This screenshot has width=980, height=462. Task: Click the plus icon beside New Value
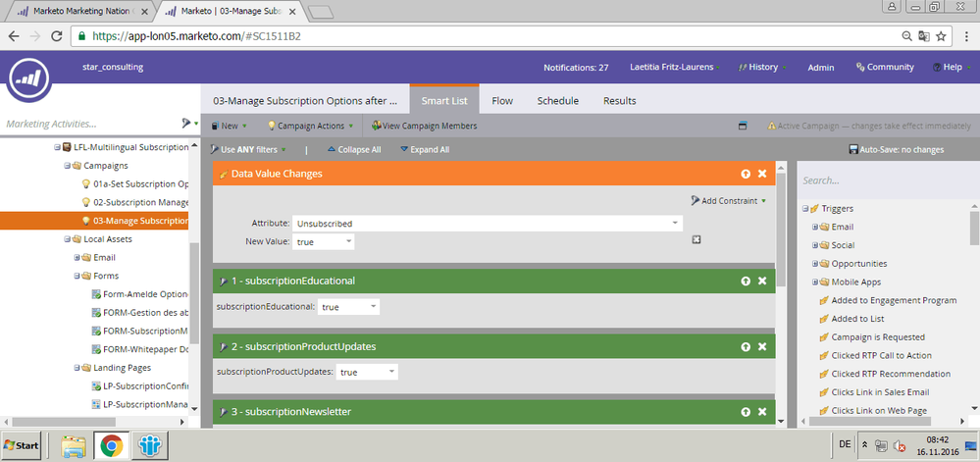pyautogui.click(x=696, y=240)
